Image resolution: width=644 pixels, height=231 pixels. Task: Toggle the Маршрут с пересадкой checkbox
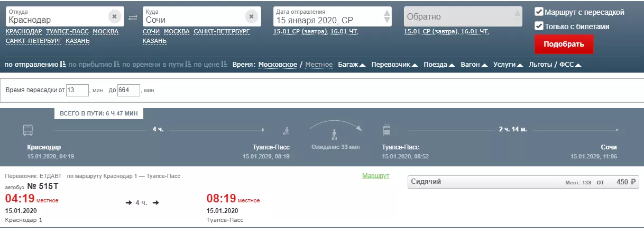[538, 12]
